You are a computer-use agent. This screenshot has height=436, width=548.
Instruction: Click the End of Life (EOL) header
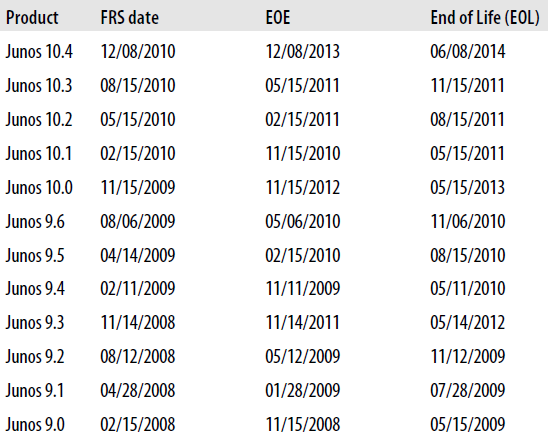485,17
